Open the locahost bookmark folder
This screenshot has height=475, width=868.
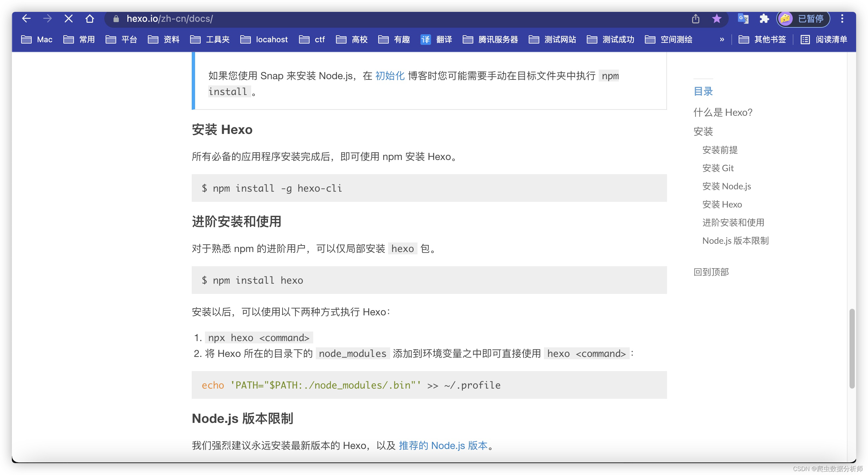point(264,39)
